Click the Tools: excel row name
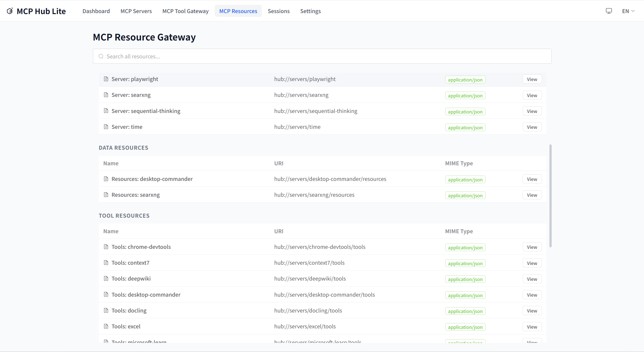 pos(126,326)
